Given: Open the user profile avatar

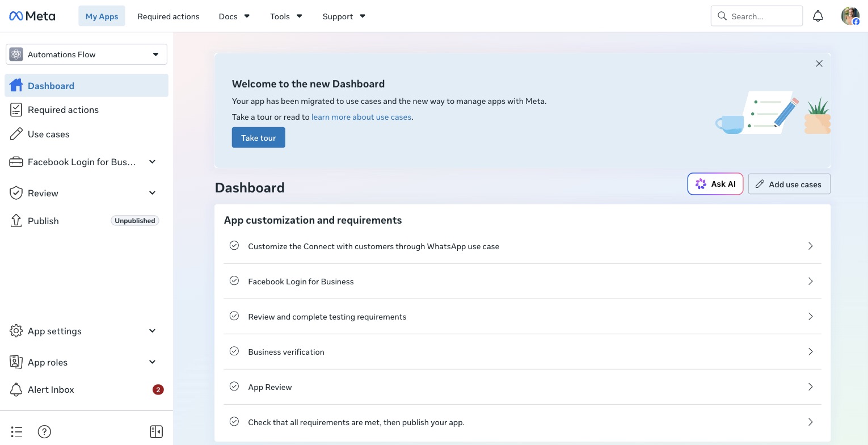Looking at the screenshot, I should (x=850, y=16).
